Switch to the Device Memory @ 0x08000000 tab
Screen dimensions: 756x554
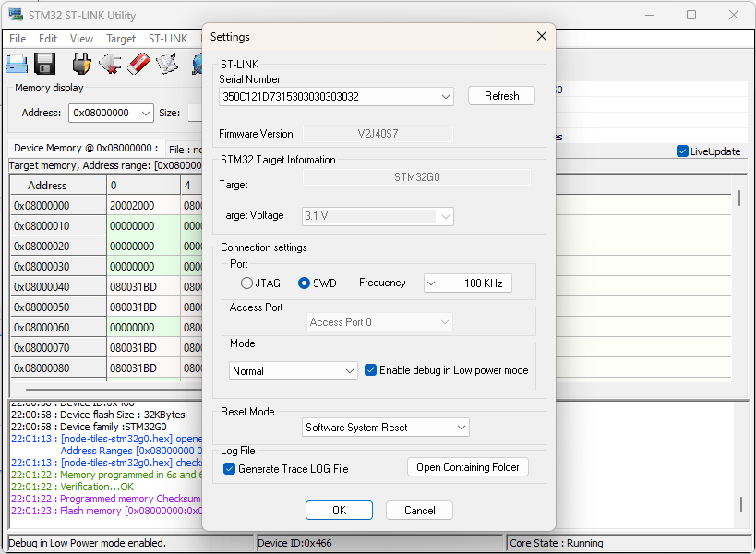[x=86, y=148]
